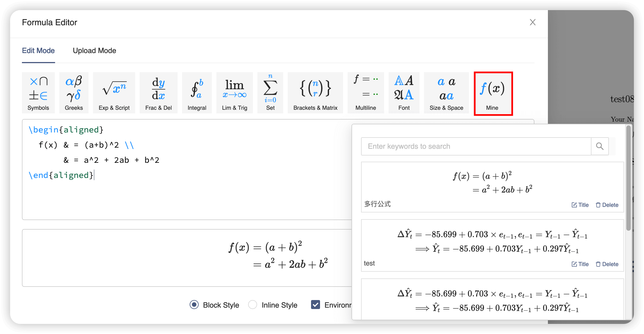The height and width of the screenshot is (334, 644).
Task: Switch to Upload Mode tab
Action: [94, 51]
